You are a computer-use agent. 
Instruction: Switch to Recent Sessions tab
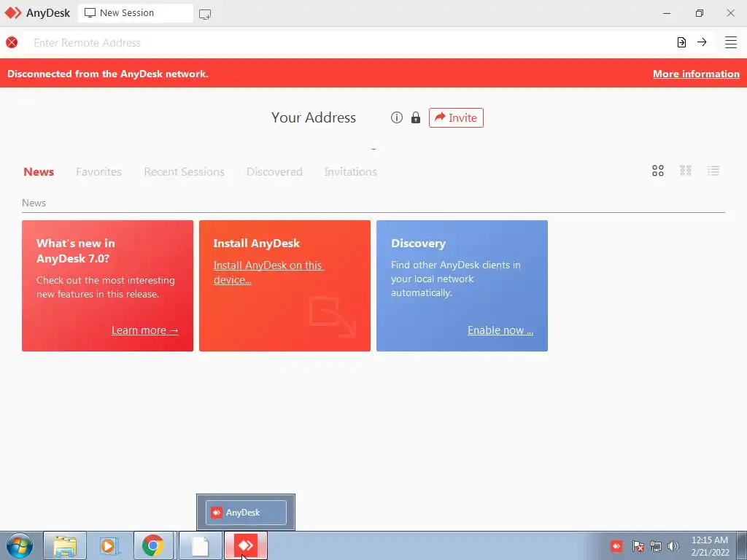[184, 172]
